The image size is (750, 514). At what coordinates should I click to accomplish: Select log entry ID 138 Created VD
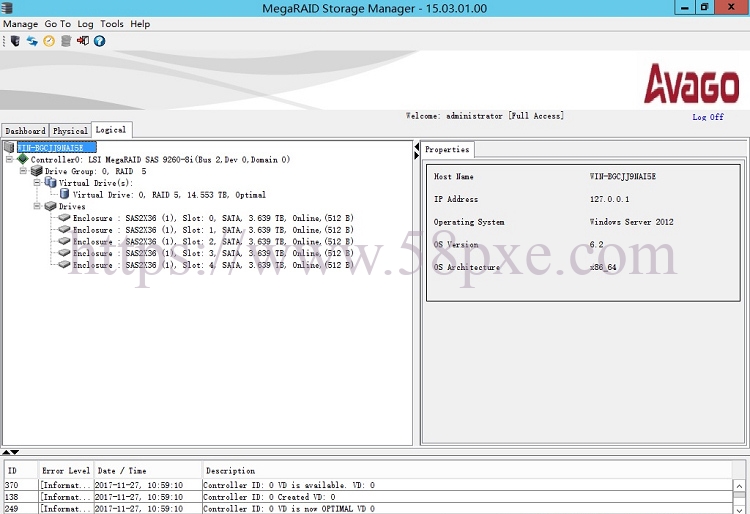coord(368,497)
